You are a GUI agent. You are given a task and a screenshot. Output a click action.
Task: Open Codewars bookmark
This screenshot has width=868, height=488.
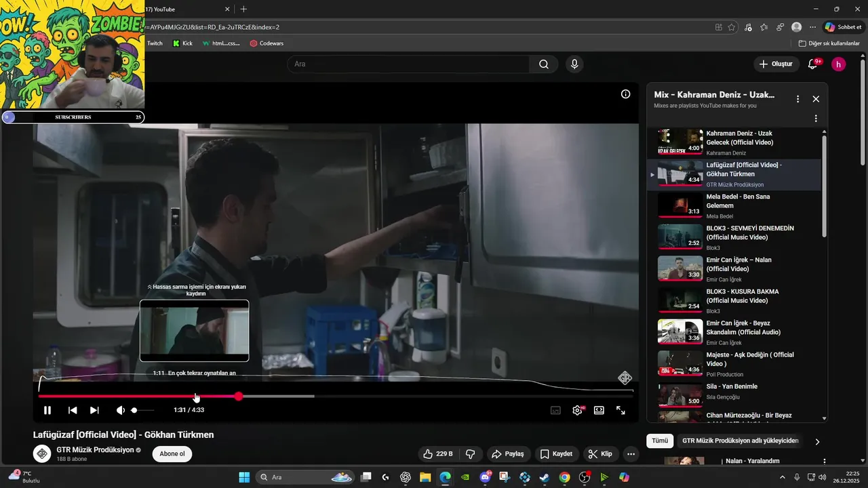point(267,43)
